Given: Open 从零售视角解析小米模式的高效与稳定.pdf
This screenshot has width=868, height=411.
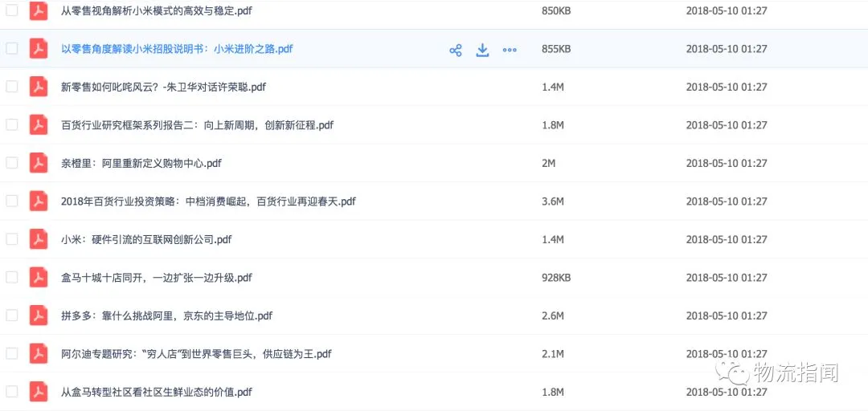Looking at the screenshot, I should [157, 10].
